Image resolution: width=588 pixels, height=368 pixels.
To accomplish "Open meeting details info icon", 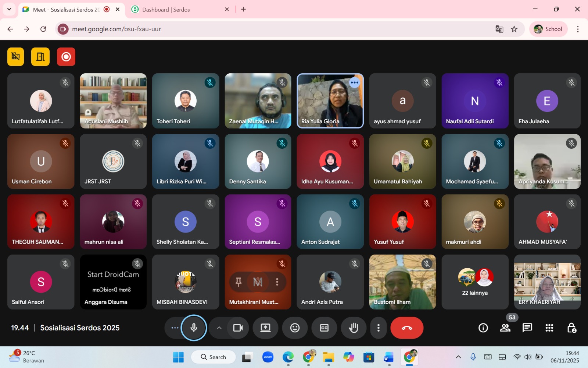I will click(483, 328).
